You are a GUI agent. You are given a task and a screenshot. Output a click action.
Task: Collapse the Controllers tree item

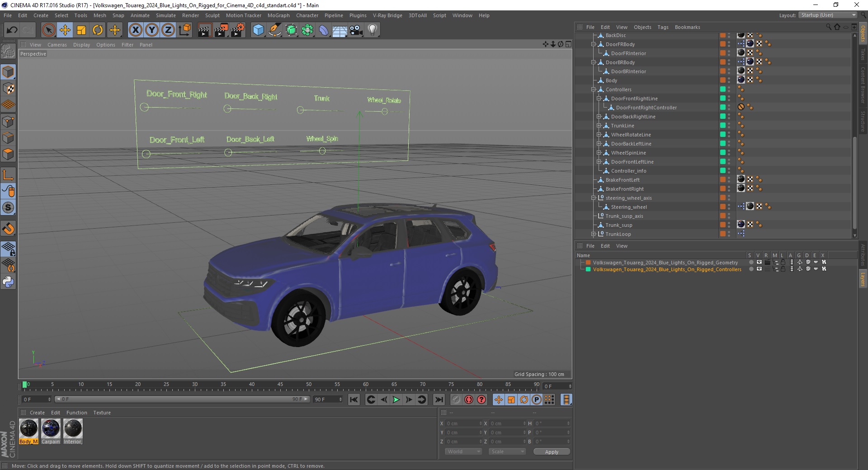click(x=593, y=89)
